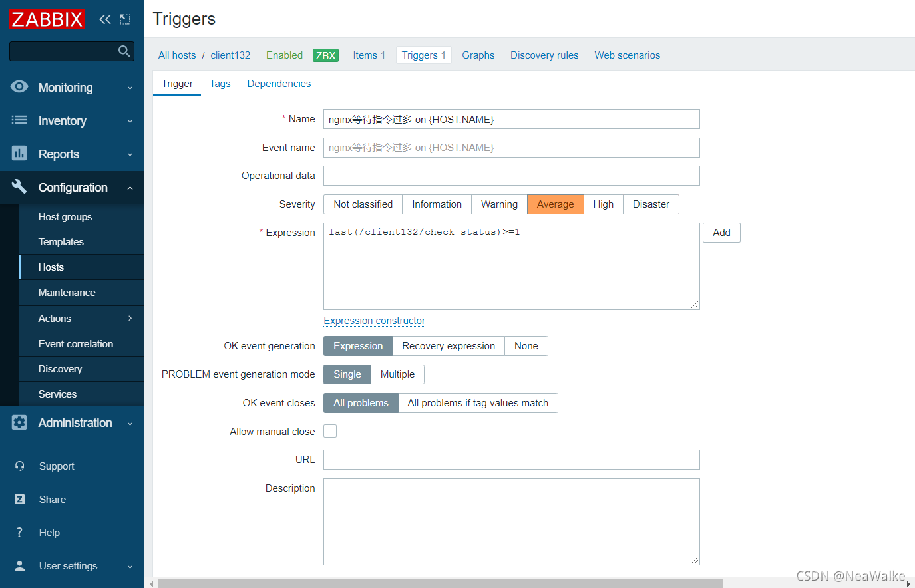Click the Reports chart icon

(x=19, y=154)
